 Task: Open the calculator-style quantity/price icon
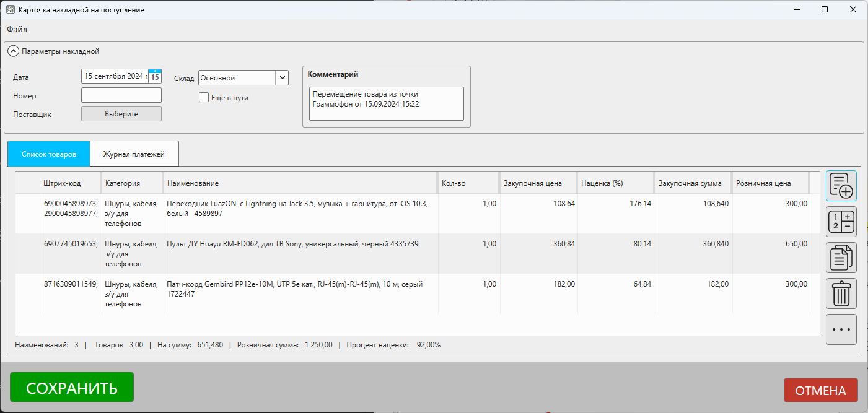click(x=841, y=222)
